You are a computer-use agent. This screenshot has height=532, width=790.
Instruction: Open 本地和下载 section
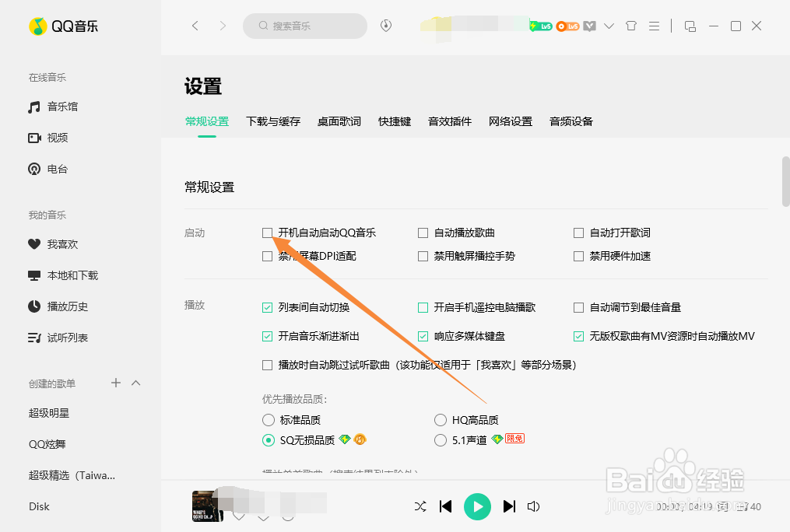63,275
